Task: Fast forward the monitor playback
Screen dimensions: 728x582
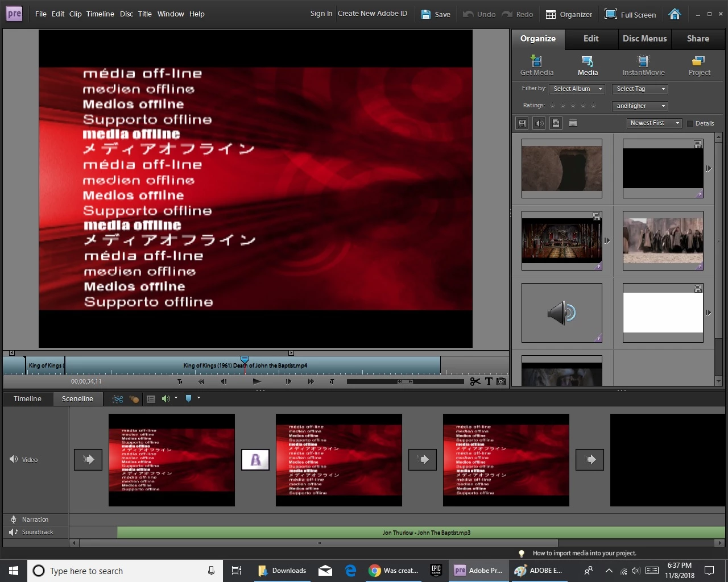Action: 311,381
